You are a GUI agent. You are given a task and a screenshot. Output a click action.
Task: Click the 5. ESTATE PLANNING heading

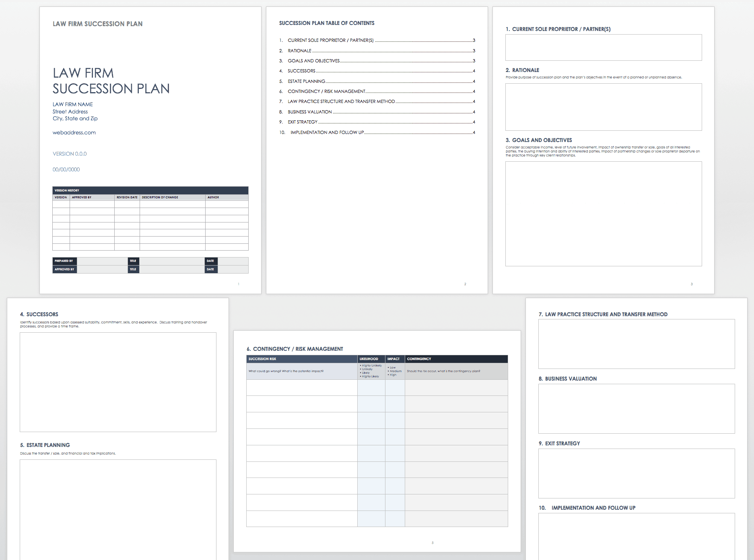(x=45, y=445)
